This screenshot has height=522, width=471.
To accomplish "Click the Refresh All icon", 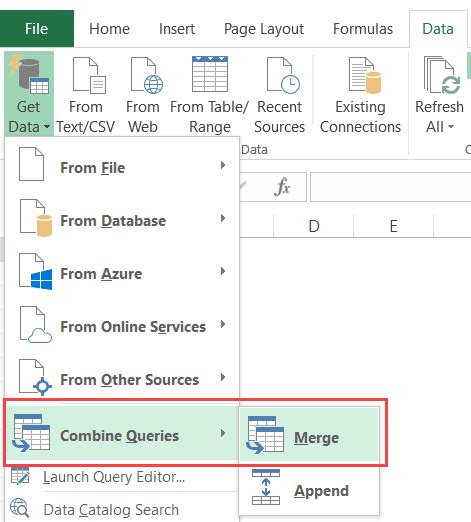I will click(442, 75).
